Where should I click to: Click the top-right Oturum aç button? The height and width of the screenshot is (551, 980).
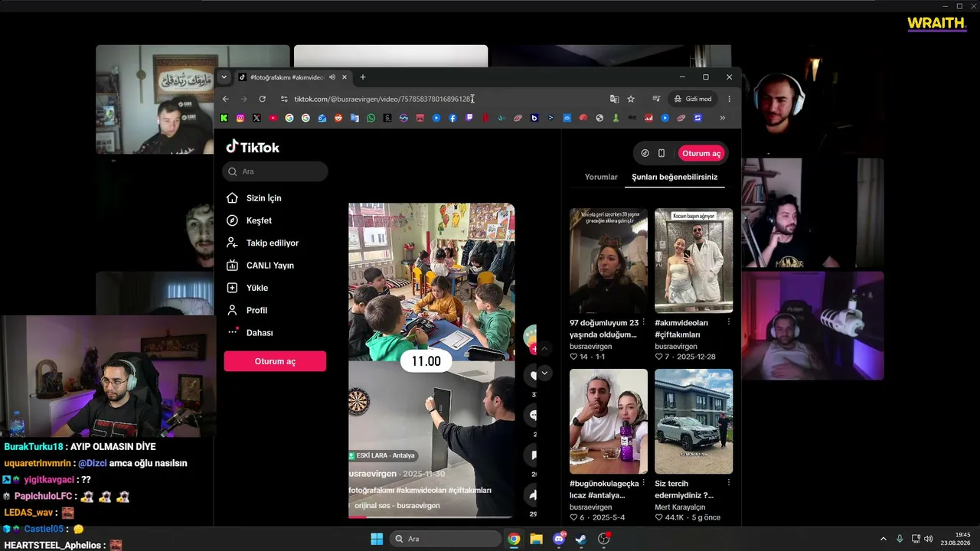(x=701, y=153)
